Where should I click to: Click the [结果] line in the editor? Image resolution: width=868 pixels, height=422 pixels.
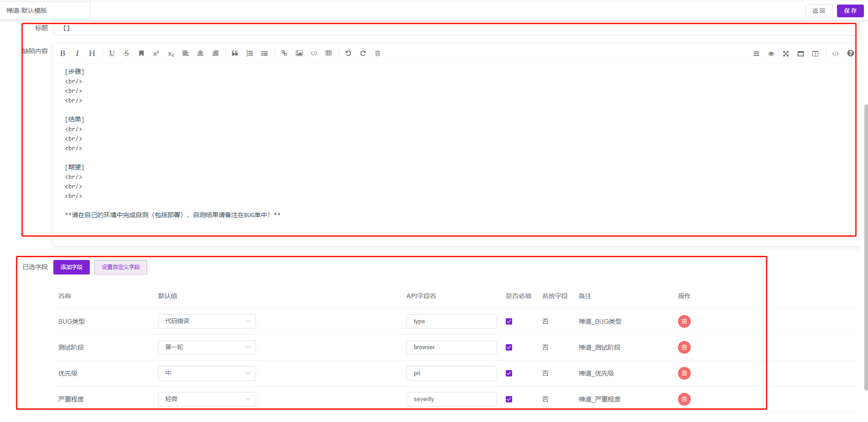click(x=75, y=119)
